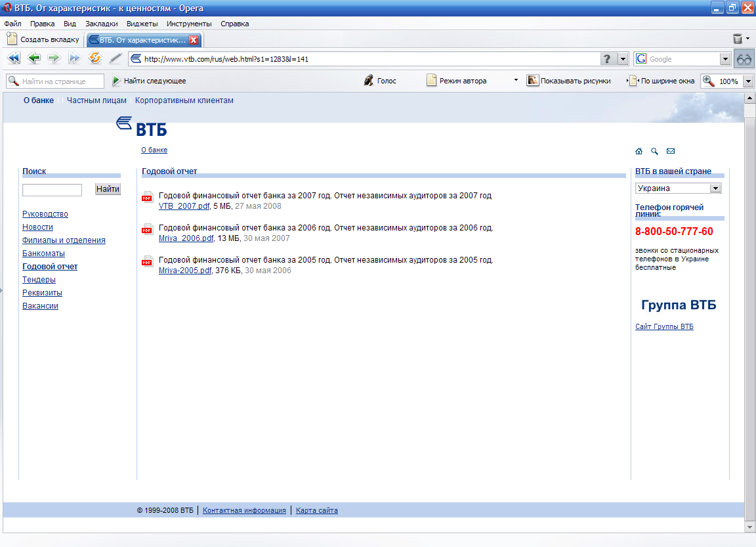Go forward with the Forward arrow icon
The height and width of the screenshot is (547, 756).
[x=54, y=58]
